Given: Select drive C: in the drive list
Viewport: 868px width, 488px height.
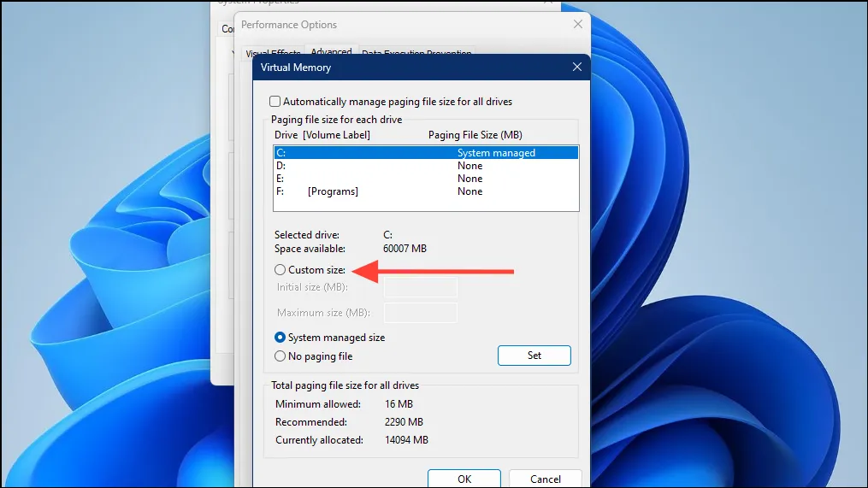Looking at the screenshot, I should point(426,153).
